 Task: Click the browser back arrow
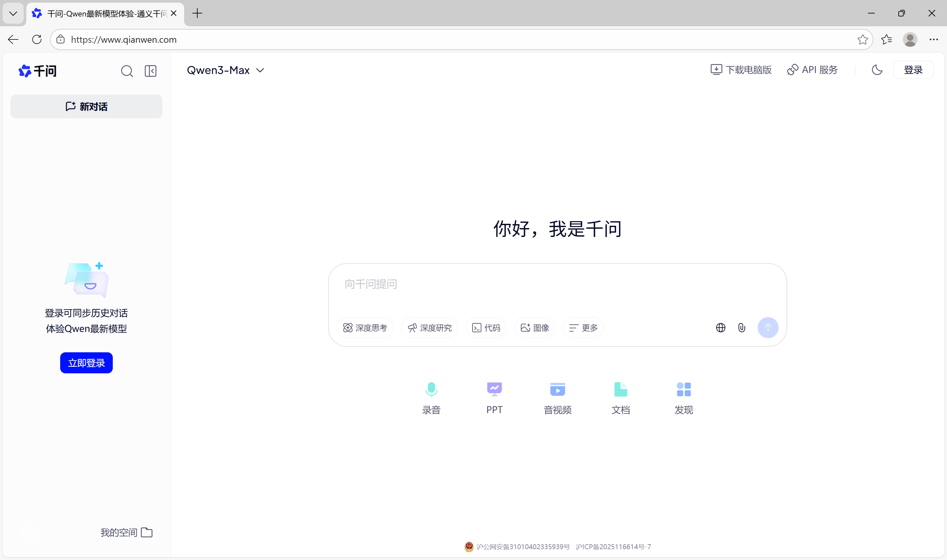point(13,39)
